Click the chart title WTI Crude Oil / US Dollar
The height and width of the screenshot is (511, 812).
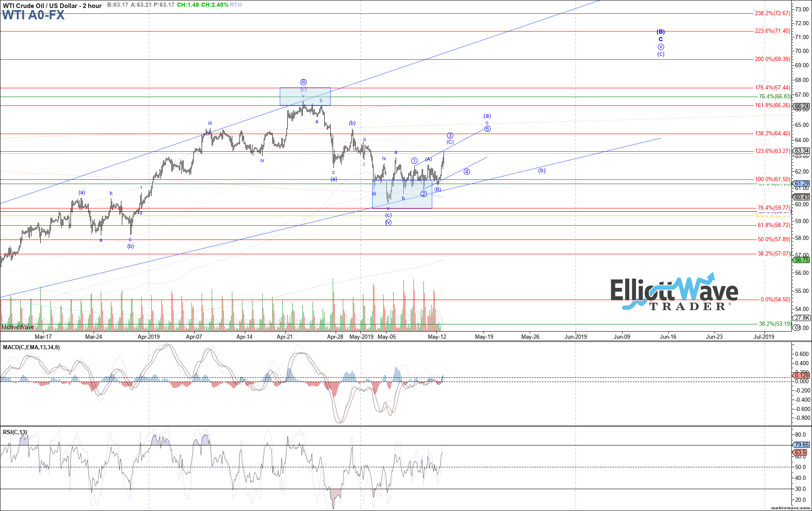pos(52,5)
